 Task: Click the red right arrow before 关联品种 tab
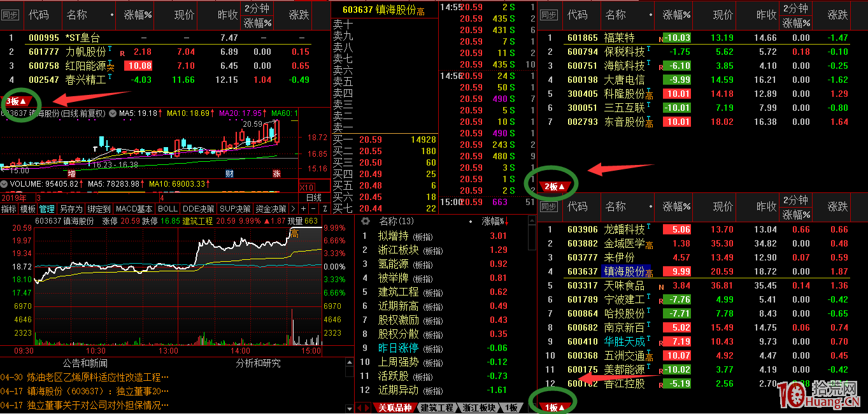tap(366, 408)
